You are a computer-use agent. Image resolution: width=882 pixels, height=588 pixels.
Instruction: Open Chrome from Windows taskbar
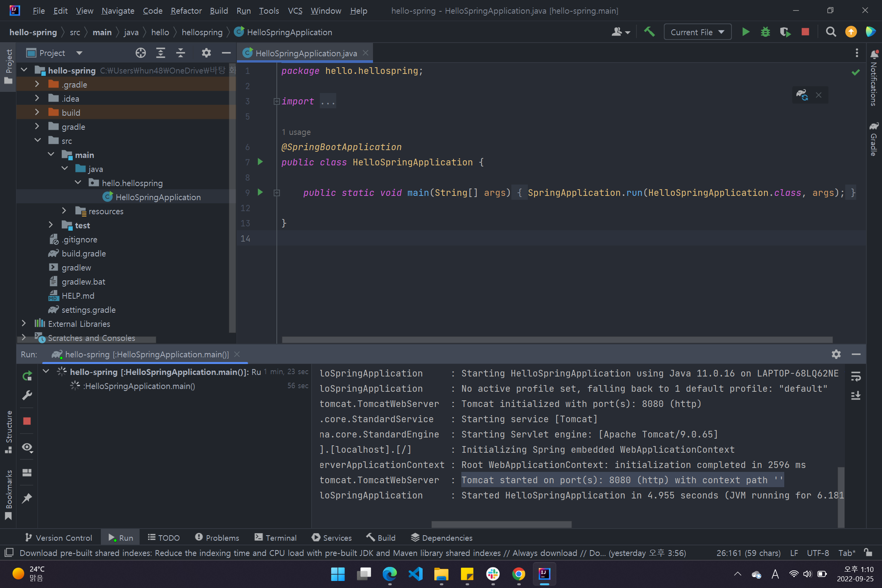click(x=518, y=574)
